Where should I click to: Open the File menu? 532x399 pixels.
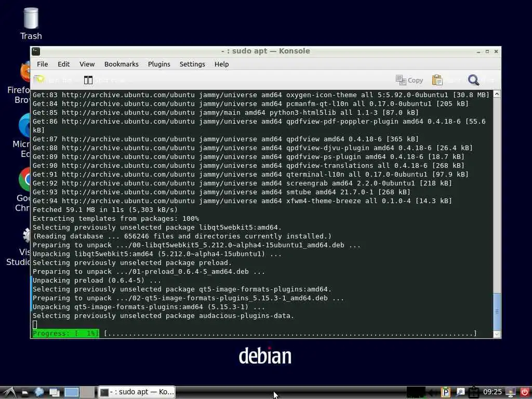click(x=43, y=64)
